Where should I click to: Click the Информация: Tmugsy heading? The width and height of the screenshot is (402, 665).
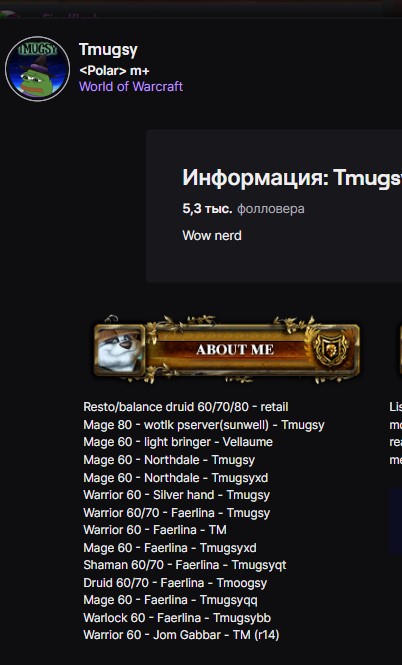[x=292, y=177]
